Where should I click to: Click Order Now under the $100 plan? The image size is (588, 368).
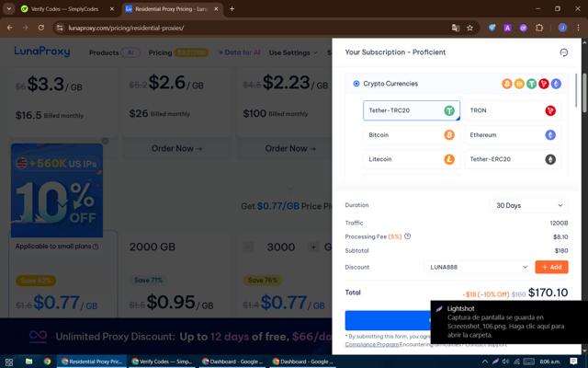[x=290, y=148]
